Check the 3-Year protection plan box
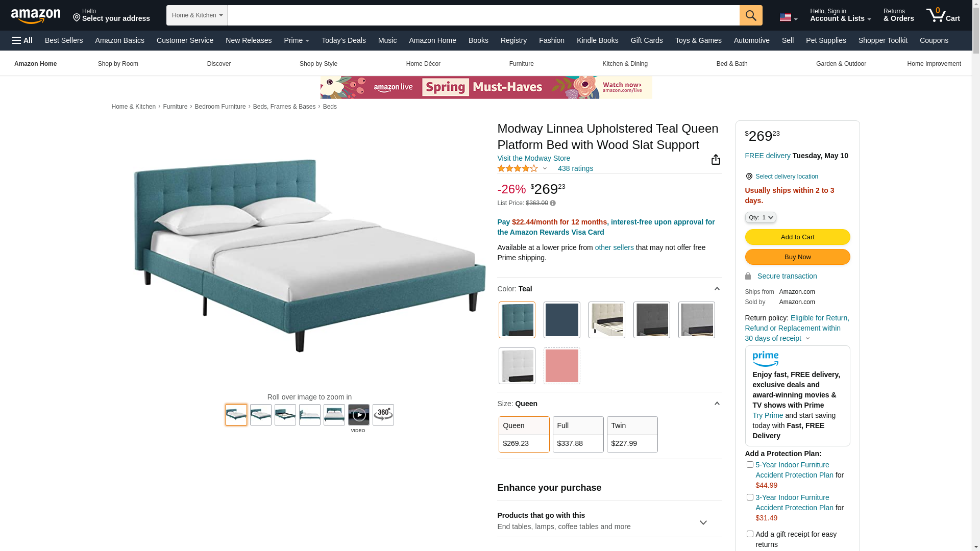Screen dimensions: 980x551 (750, 497)
